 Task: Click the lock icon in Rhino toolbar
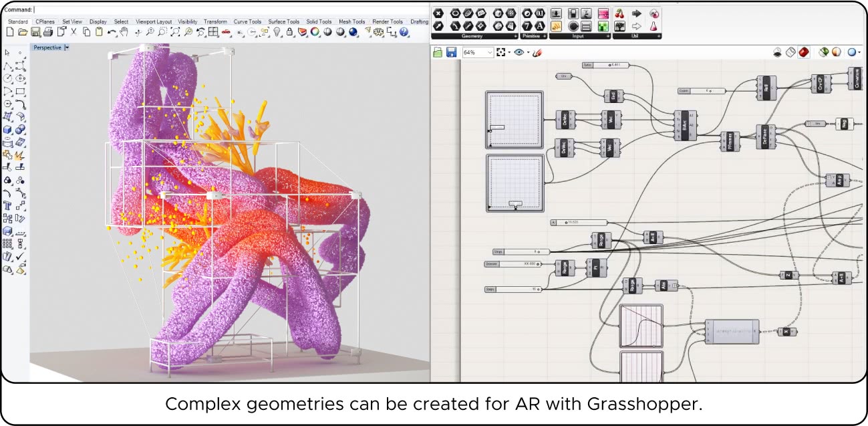289,32
